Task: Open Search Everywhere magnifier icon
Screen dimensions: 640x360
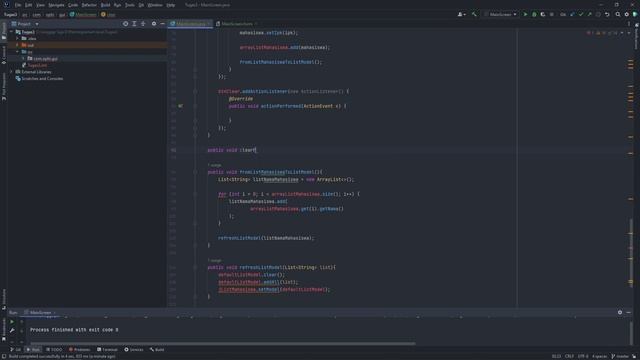Action: pyautogui.click(x=618, y=14)
